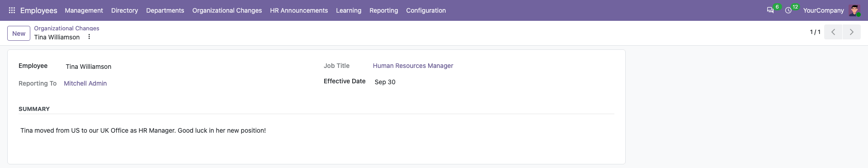Click the New button
This screenshot has height=168, width=868.
pos(19,34)
